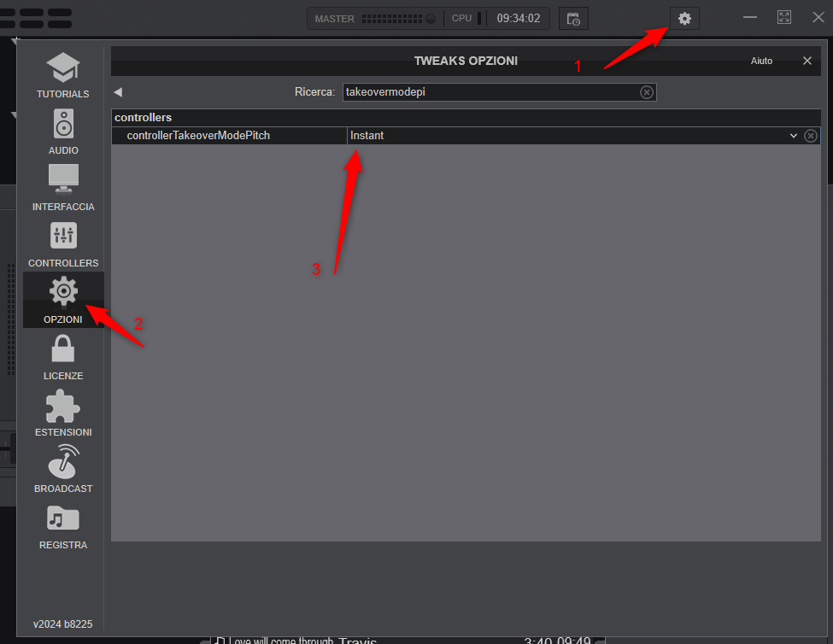Maximize the application window
833x644 pixels.
784,18
